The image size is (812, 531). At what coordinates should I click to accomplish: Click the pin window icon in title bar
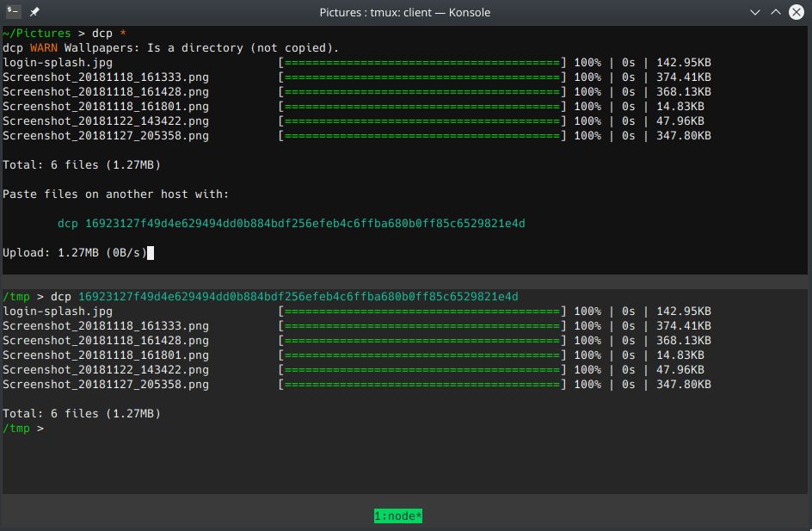pos(34,12)
